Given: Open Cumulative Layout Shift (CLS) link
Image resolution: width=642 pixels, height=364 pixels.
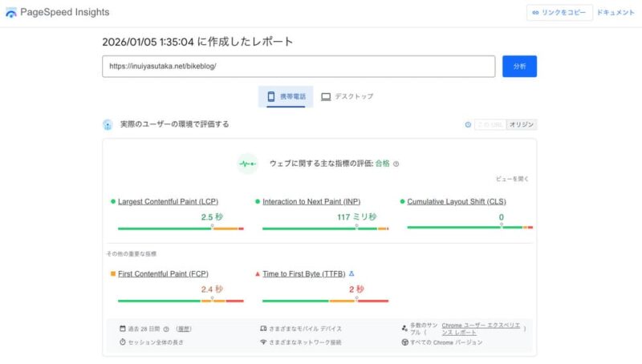Looking at the screenshot, I should [457, 201].
